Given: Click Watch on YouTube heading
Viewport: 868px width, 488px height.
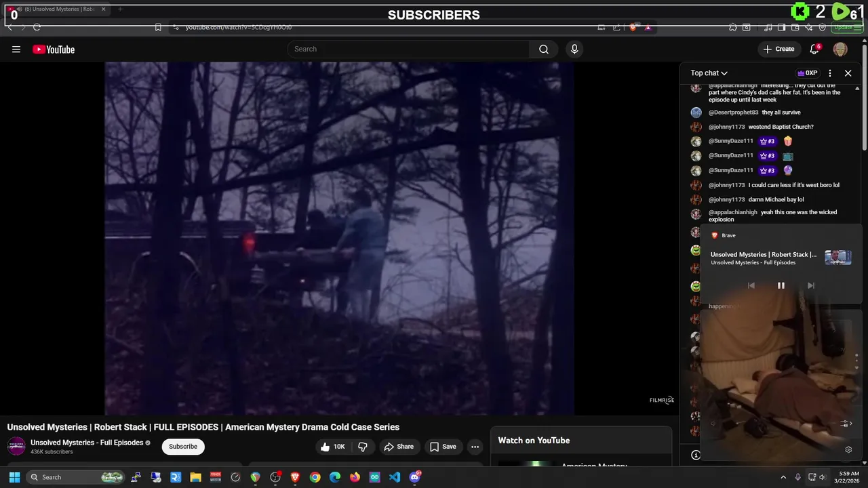Looking at the screenshot, I should coord(534,441).
